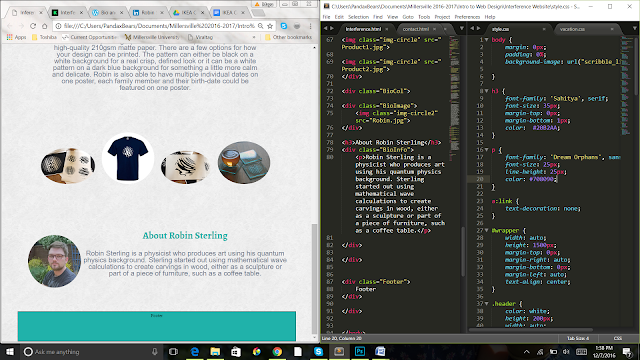The width and height of the screenshot is (640, 360).
Task: Open Photoshop from the taskbar
Action: tap(360, 351)
